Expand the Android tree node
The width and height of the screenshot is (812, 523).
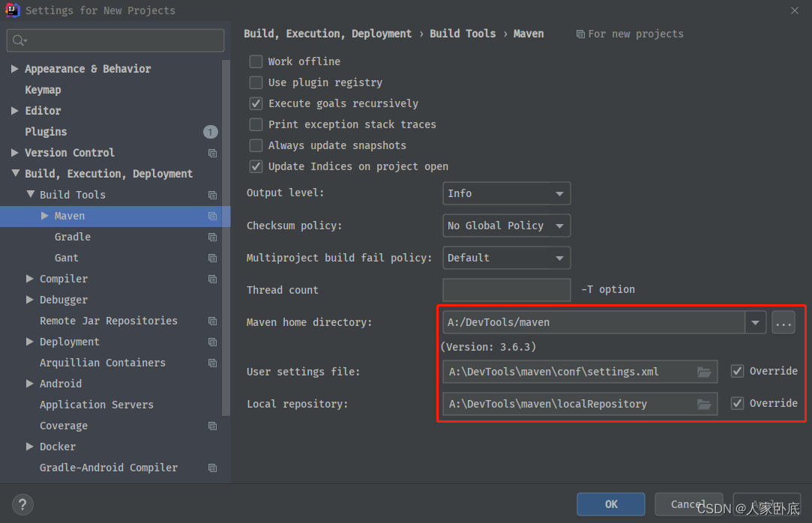[x=30, y=384]
